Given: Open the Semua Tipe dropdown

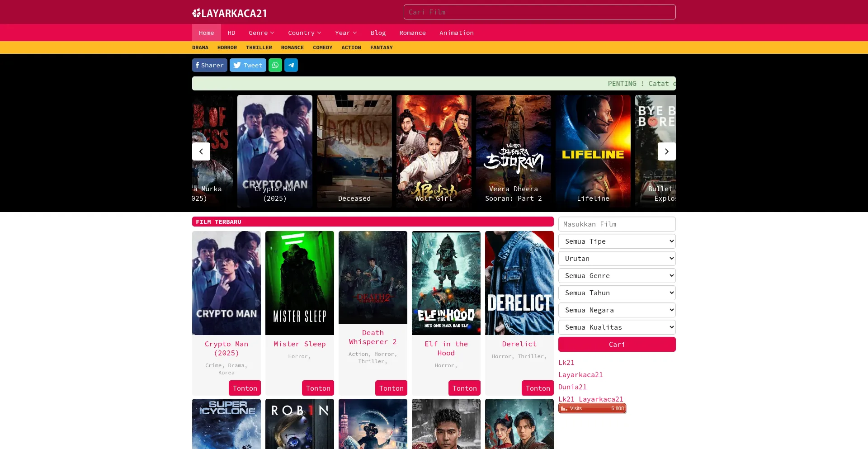Looking at the screenshot, I should coord(617,241).
